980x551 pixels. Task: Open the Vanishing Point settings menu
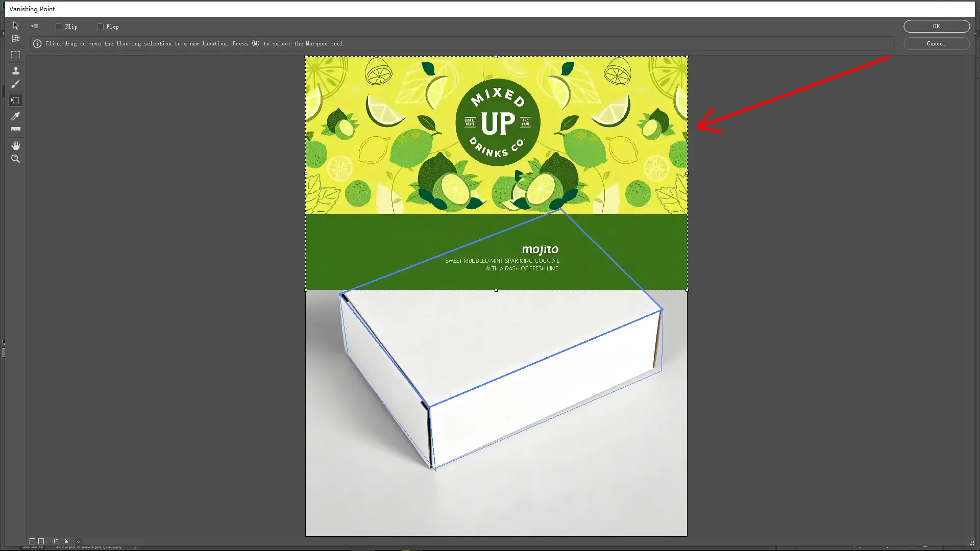[x=35, y=26]
